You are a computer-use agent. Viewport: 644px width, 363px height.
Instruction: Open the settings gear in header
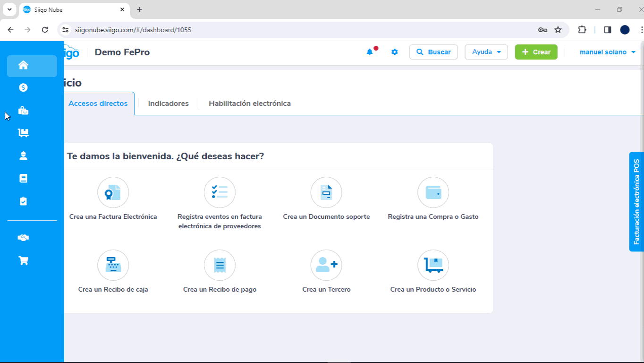(x=395, y=52)
